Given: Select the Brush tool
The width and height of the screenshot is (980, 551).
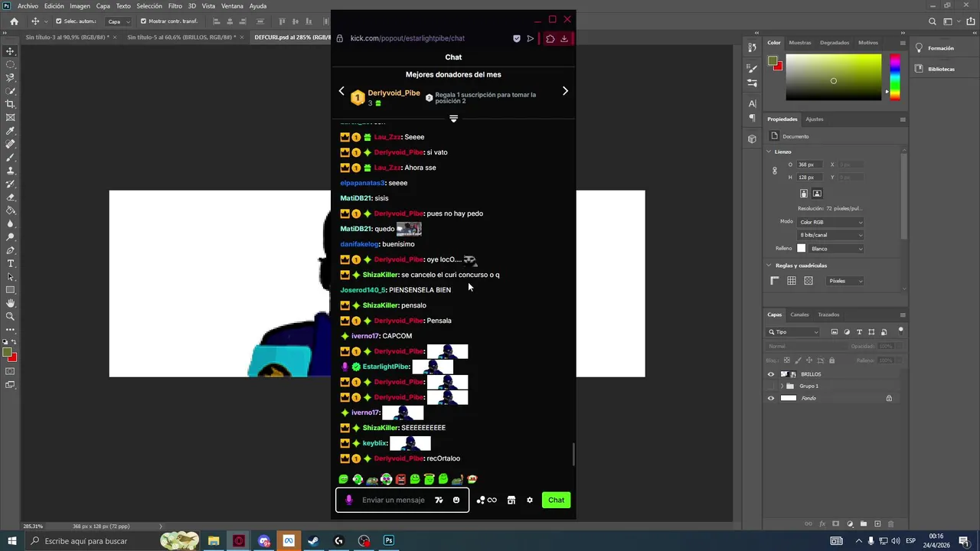Looking at the screenshot, I should [x=10, y=157].
